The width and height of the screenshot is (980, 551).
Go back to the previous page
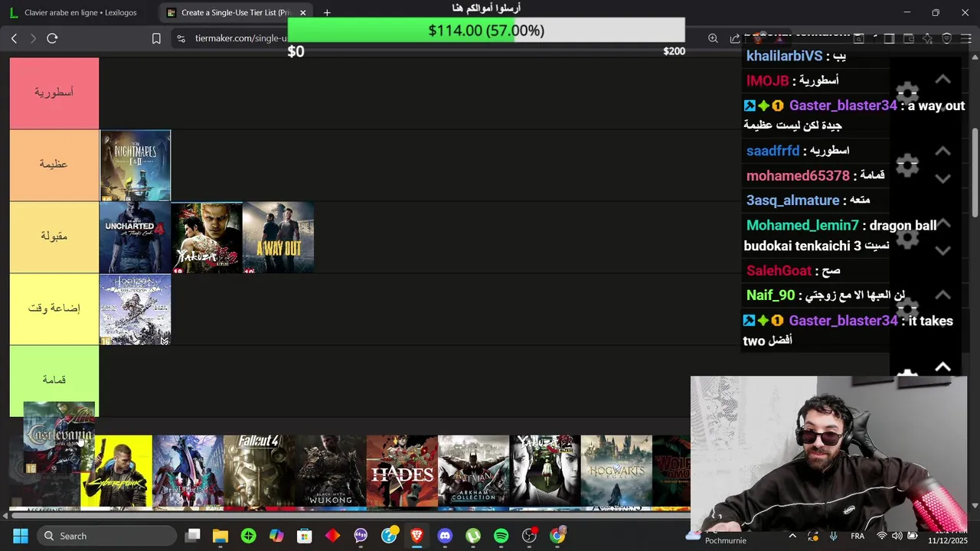click(14, 38)
